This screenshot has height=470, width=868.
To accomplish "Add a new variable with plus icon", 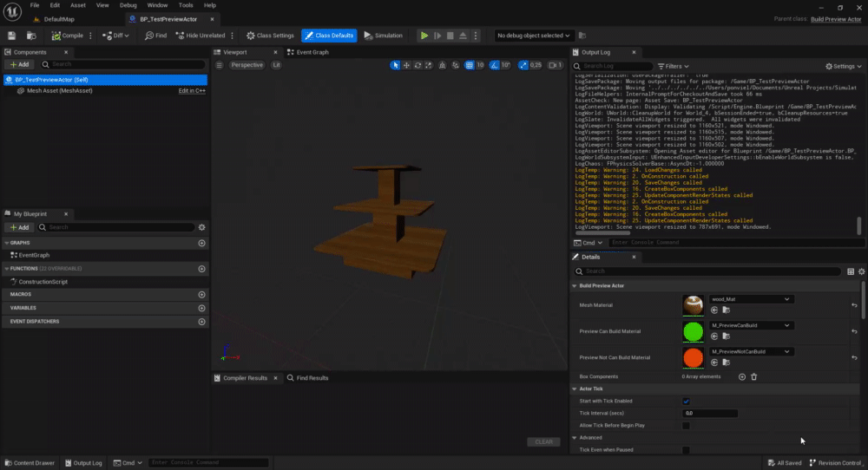I will [201, 308].
